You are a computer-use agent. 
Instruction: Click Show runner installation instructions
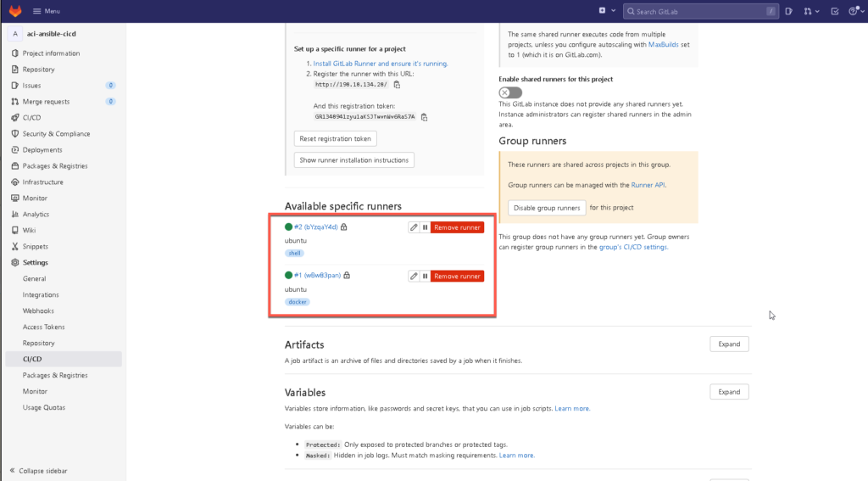pos(354,160)
